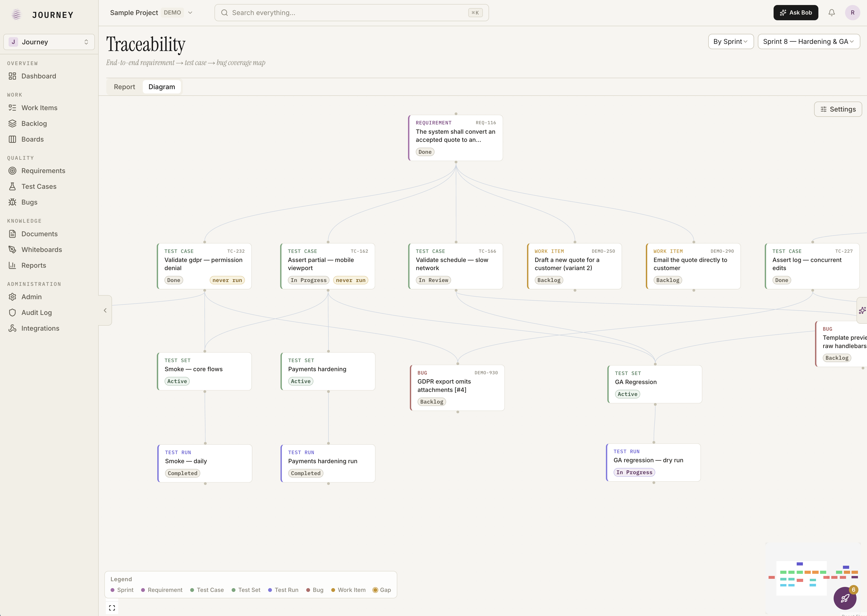Open the Bugs icon

click(12, 202)
